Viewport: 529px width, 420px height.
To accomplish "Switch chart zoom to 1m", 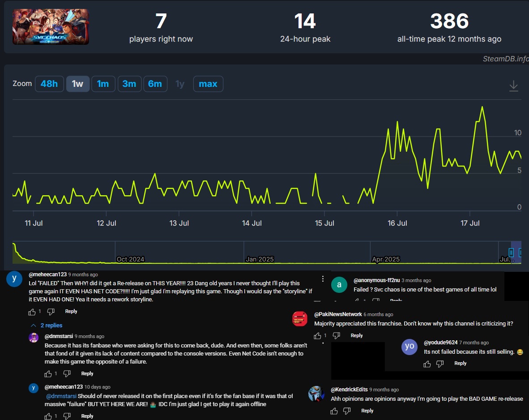I will (103, 84).
